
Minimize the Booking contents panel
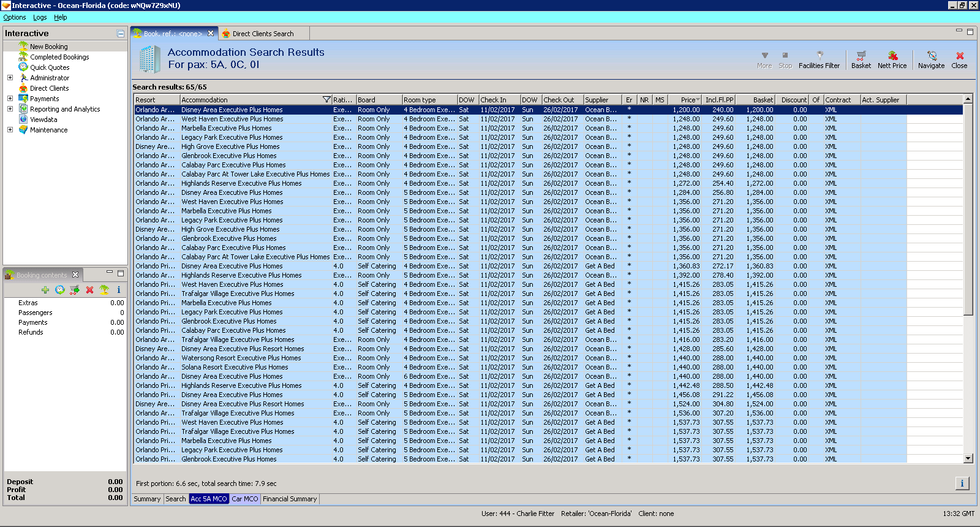click(x=110, y=273)
